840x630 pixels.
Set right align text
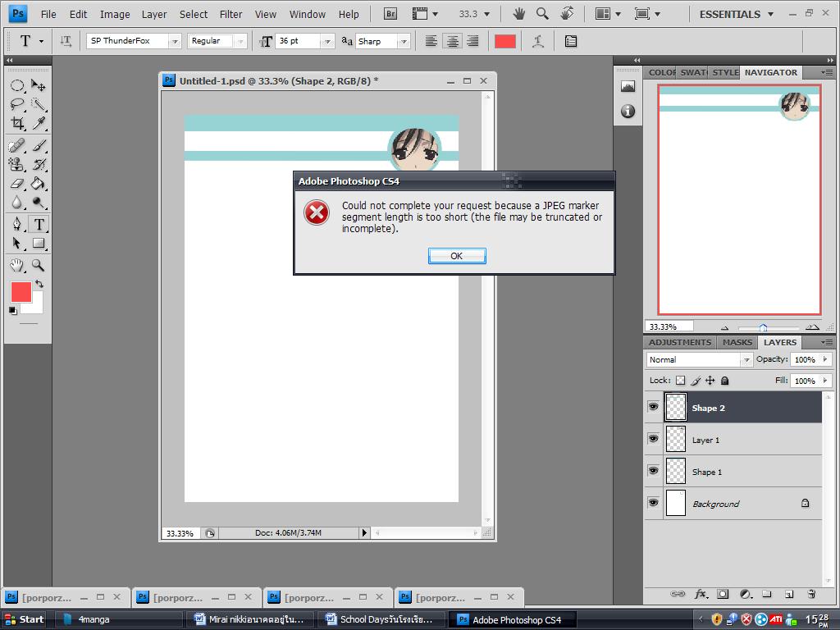click(472, 41)
